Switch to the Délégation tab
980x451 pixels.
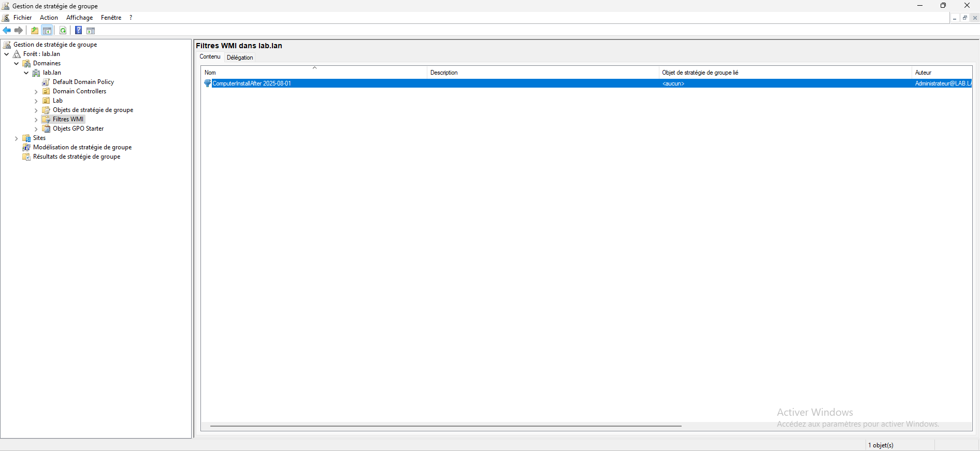[240, 58]
